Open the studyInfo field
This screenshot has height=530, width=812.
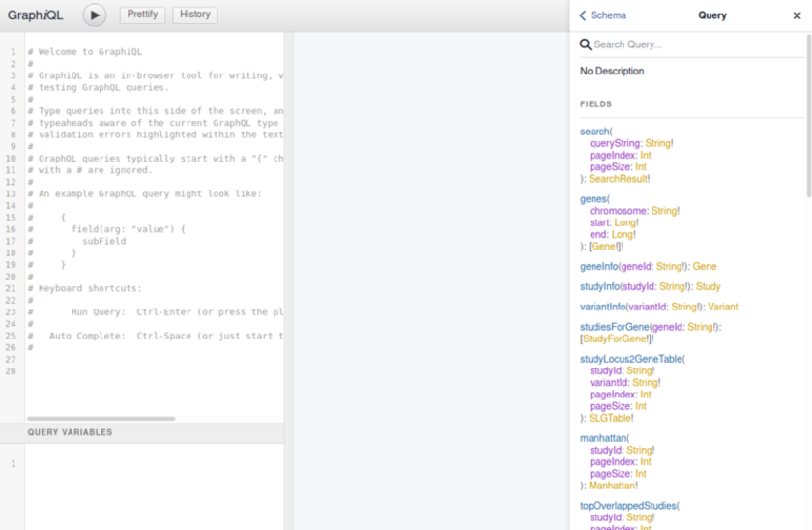click(599, 286)
